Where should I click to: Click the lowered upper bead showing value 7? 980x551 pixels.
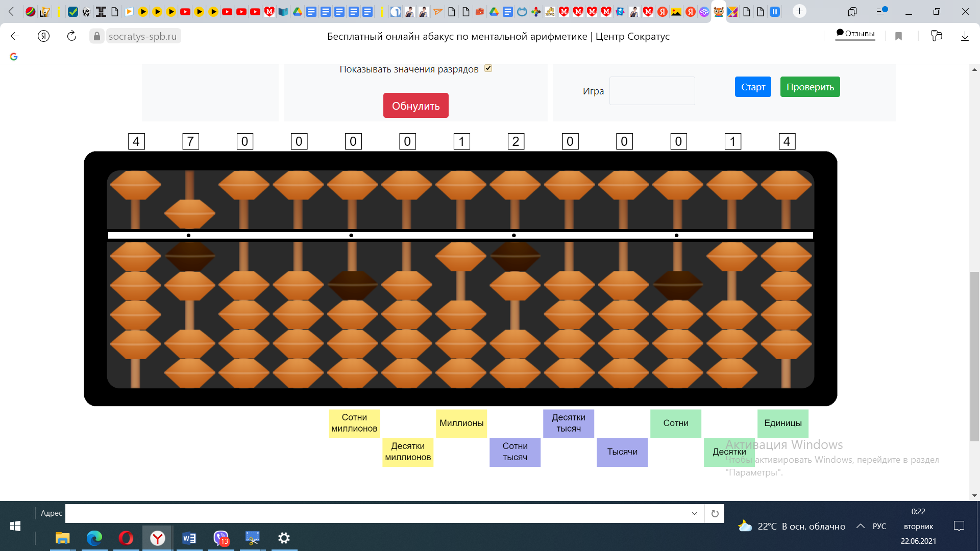pyautogui.click(x=189, y=214)
